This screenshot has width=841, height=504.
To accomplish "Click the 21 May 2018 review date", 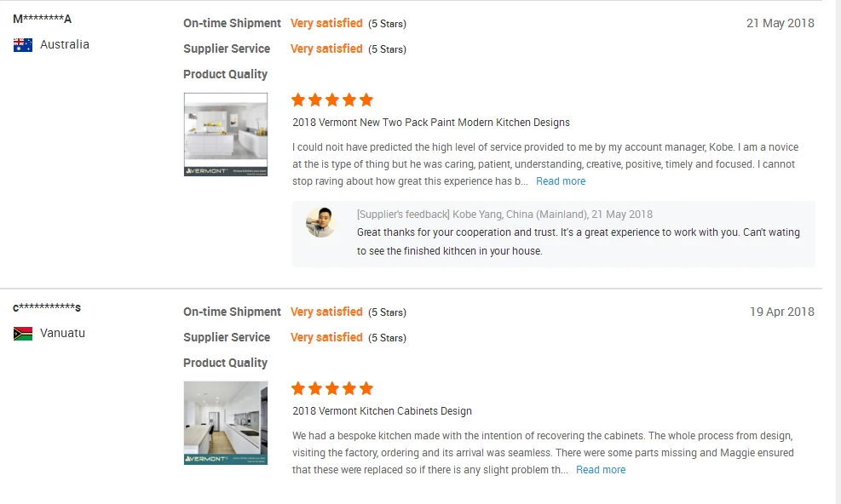I will [x=780, y=23].
